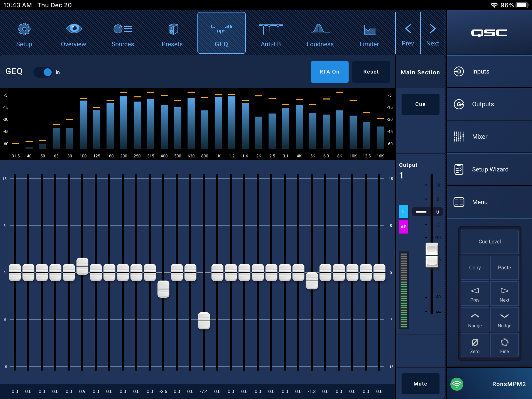Viewport: 532px width, 399px height.
Task: Click the green WiFi status indicator
Action: pos(456,384)
